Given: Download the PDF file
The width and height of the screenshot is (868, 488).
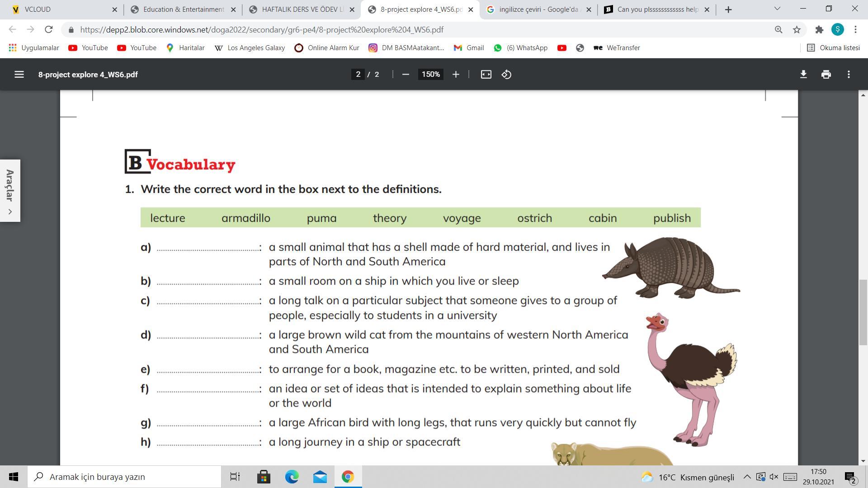Looking at the screenshot, I should pos(803,75).
